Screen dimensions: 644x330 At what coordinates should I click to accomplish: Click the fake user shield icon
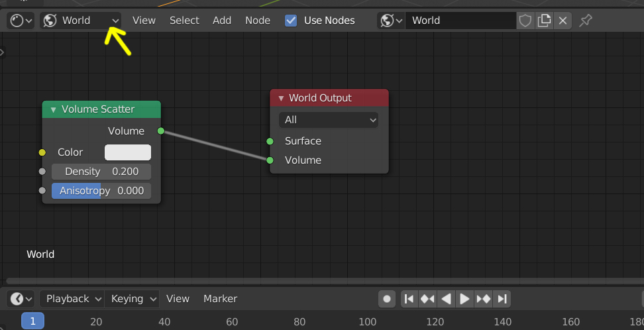pyautogui.click(x=525, y=21)
